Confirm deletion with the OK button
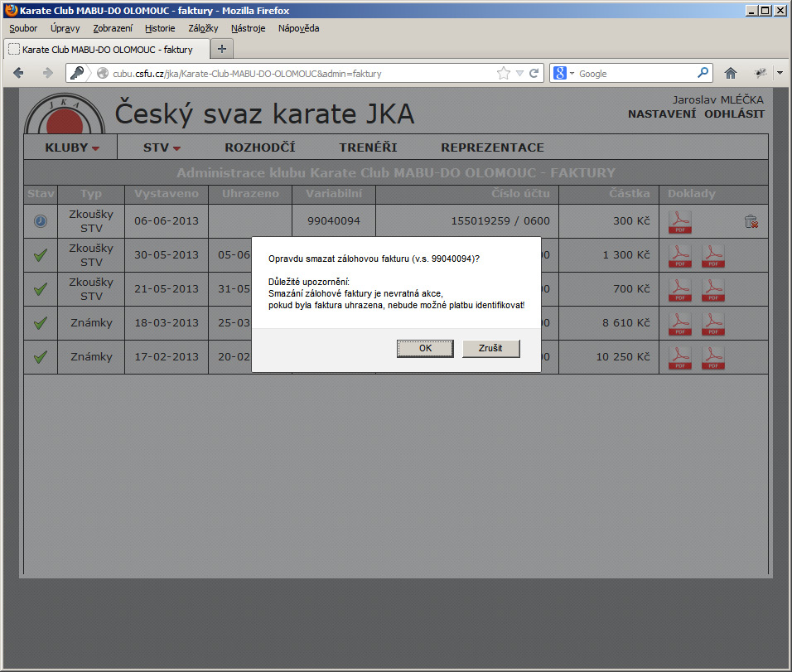 click(425, 348)
